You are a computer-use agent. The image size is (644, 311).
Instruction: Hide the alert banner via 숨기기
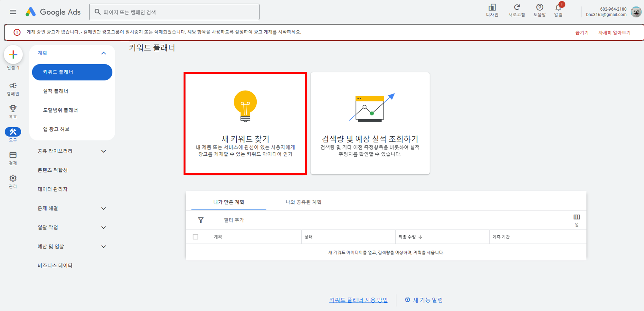click(x=582, y=32)
